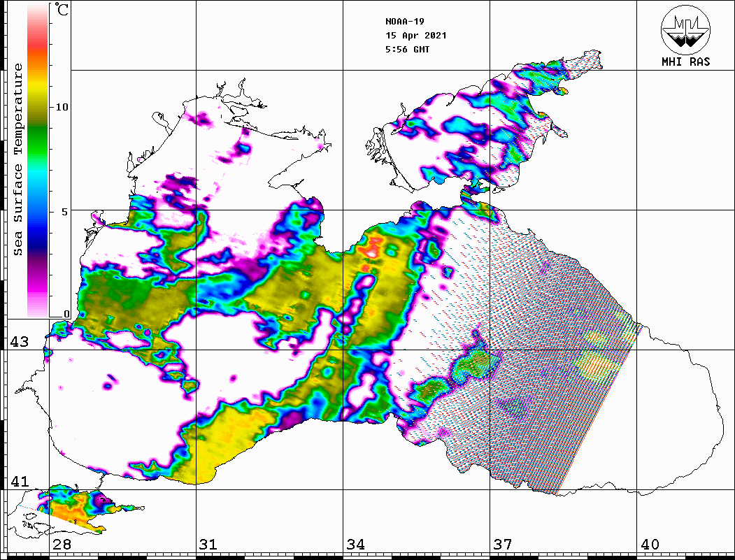Click the 'MHI RAS' label text
The height and width of the screenshot is (560, 735).
[x=686, y=62]
